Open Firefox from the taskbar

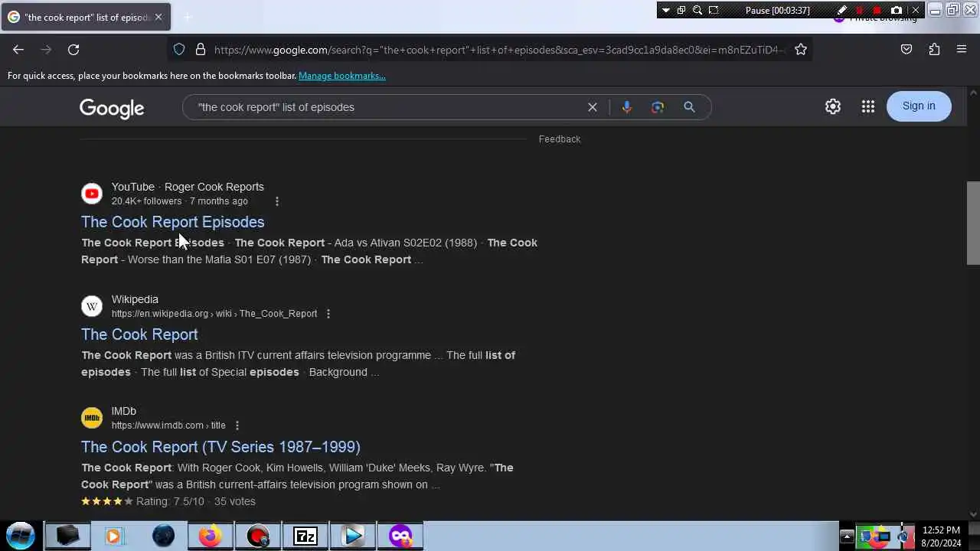click(x=210, y=536)
